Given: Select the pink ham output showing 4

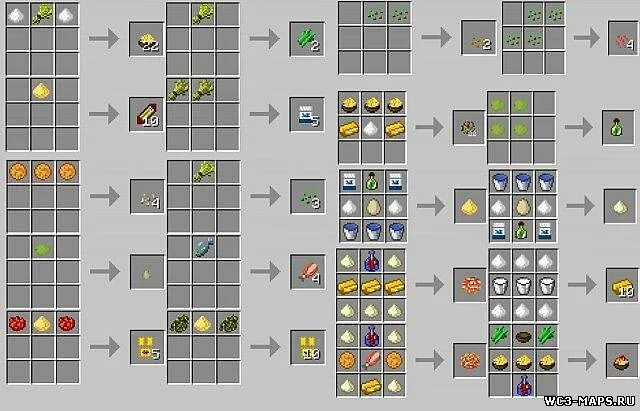Looking at the screenshot, I should coord(307,272).
